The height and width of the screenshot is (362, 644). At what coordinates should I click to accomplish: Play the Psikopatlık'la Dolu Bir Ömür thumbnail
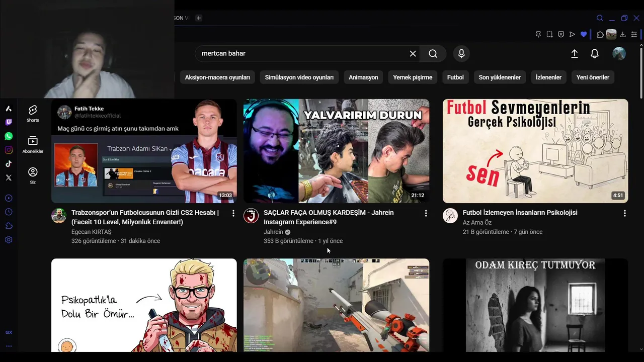pyautogui.click(x=144, y=305)
